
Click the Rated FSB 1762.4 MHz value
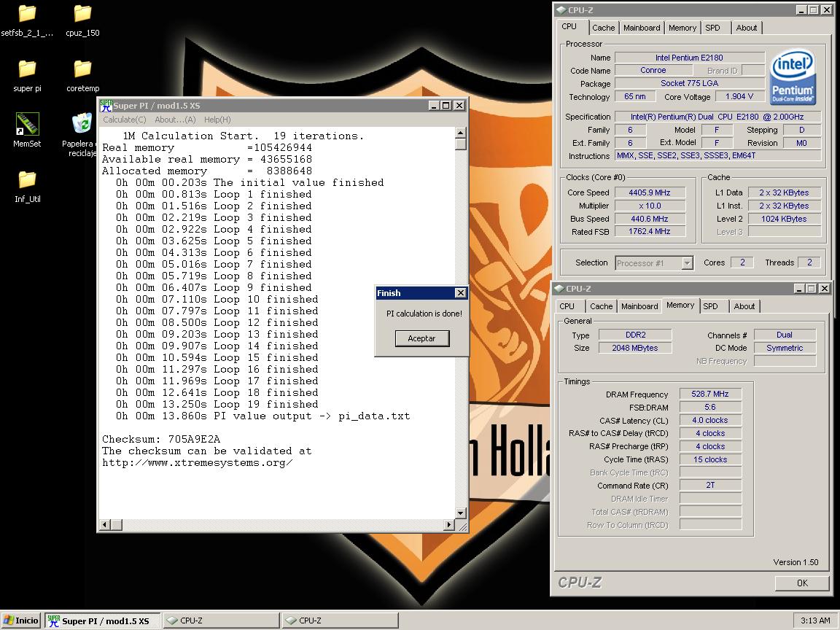pos(650,231)
